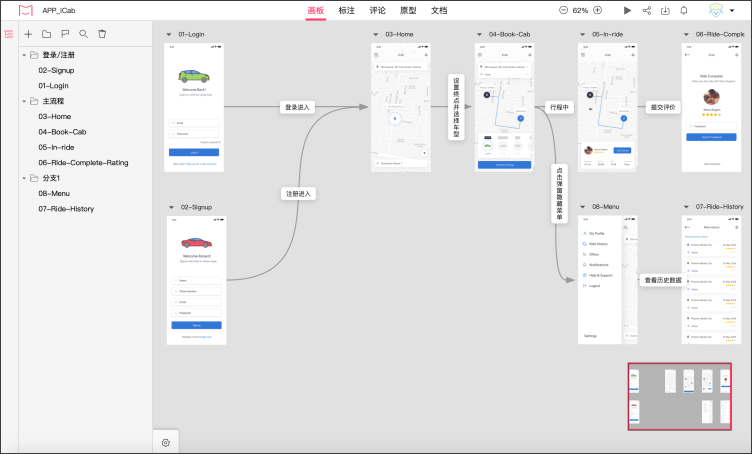Collapse the 主流程 folder
The width and height of the screenshot is (752, 454).
pos(24,101)
